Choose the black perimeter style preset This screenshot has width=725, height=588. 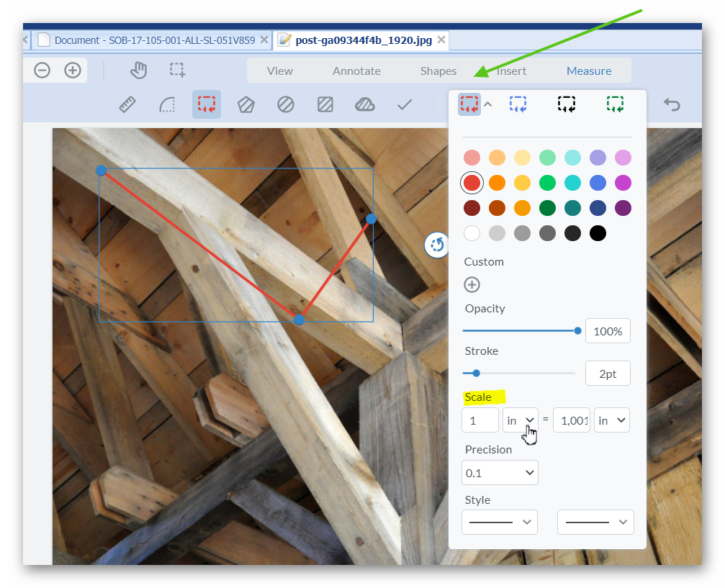click(567, 104)
